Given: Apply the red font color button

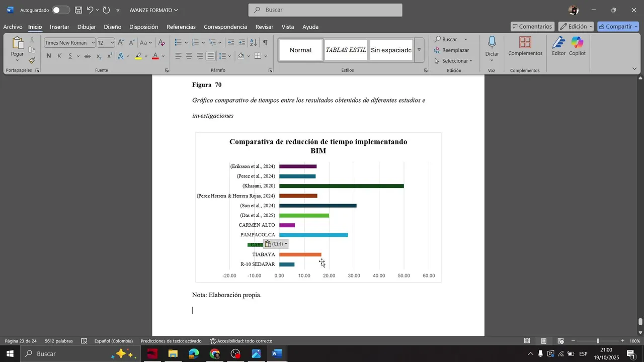Looking at the screenshot, I should 155,56.
